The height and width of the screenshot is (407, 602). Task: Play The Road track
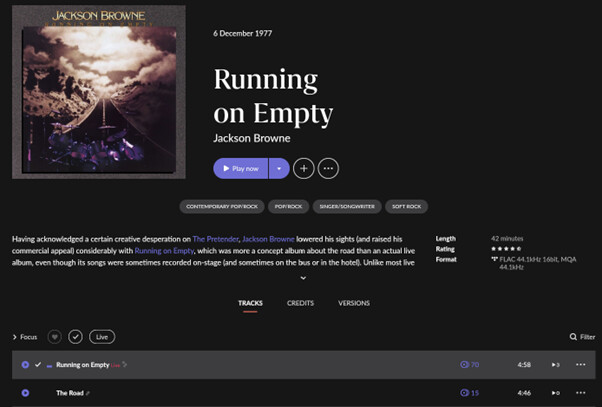(25, 393)
